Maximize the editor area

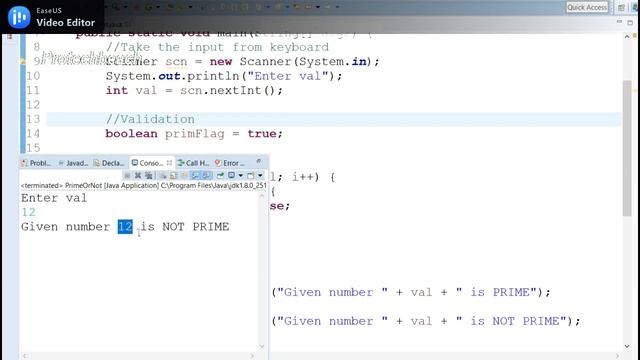[630, 22]
